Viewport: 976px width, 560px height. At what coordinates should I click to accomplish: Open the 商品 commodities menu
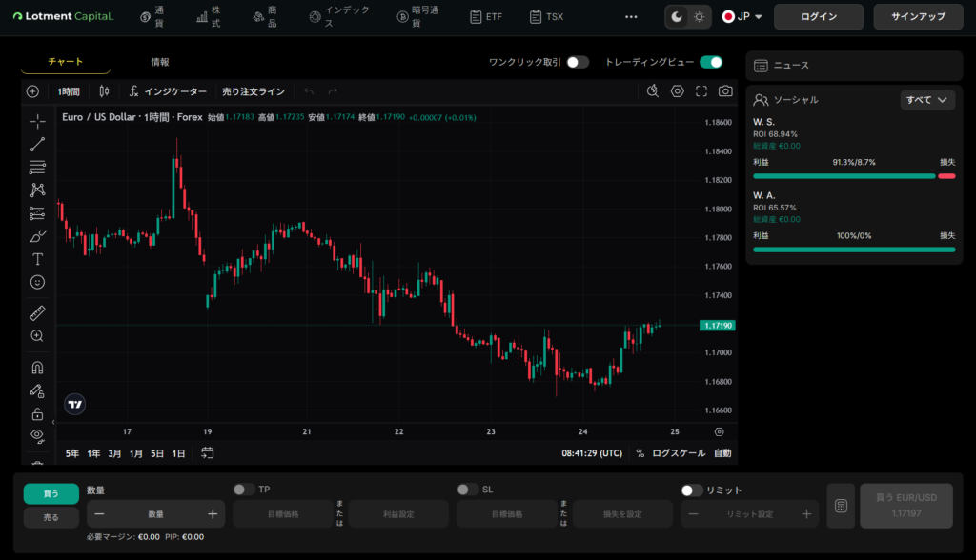265,17
